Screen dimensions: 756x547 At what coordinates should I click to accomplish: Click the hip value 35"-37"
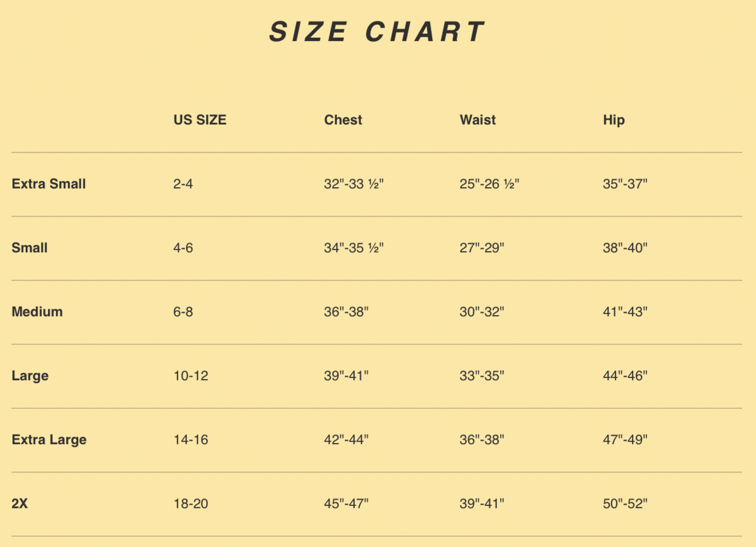(625, 184)
